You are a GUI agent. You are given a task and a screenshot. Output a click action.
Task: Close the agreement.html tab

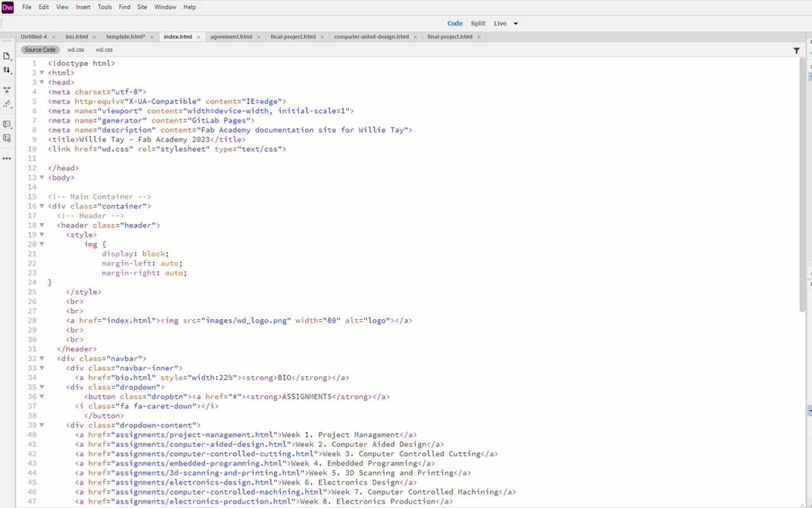pyautogui.click(x=259, y=37)
